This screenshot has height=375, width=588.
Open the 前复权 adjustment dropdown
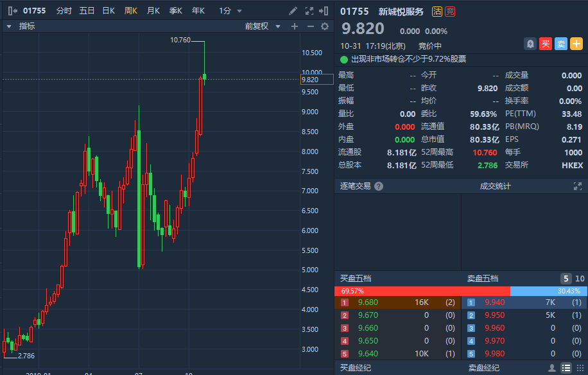pos(263,26)
